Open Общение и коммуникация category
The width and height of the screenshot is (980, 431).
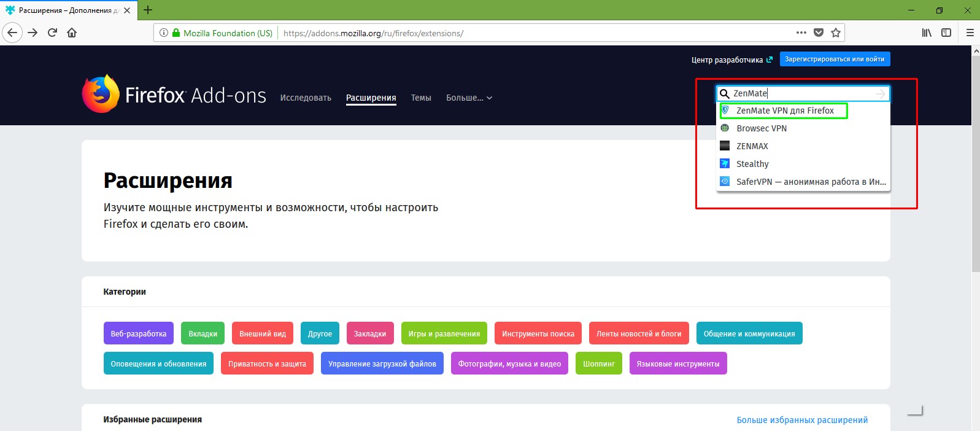[x=749, y=333]
